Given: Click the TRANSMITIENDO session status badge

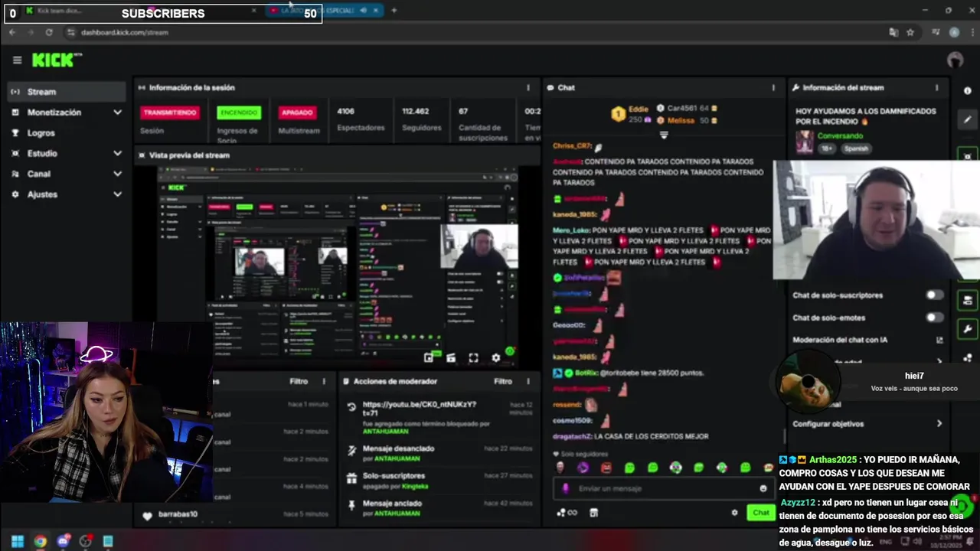Looking at the screenshot, I should pyautogui.click(x=170, y=112).
